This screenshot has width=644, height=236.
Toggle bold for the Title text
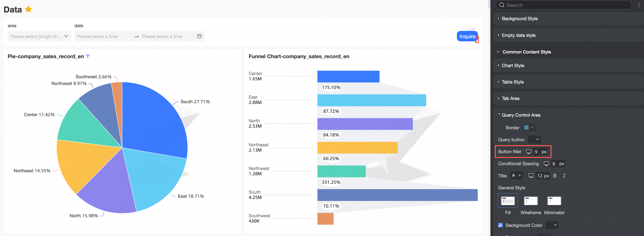pos(555,176)
